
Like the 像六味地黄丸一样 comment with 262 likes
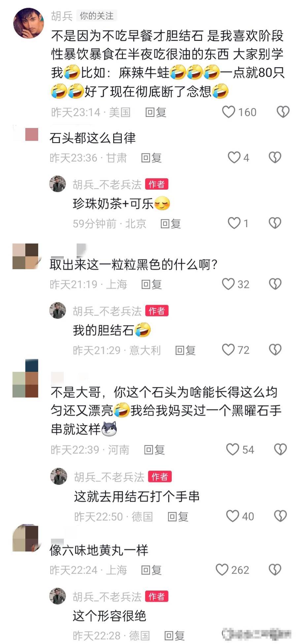[x=222, y=569]
